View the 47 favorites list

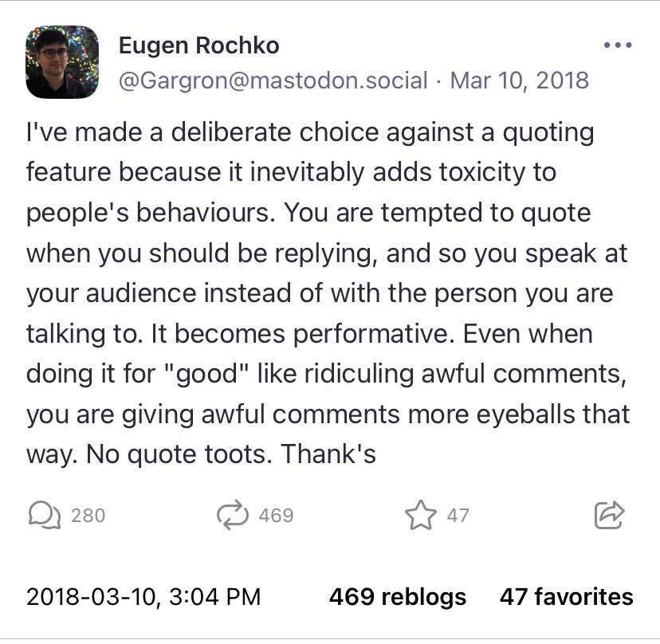coord(566,597)
